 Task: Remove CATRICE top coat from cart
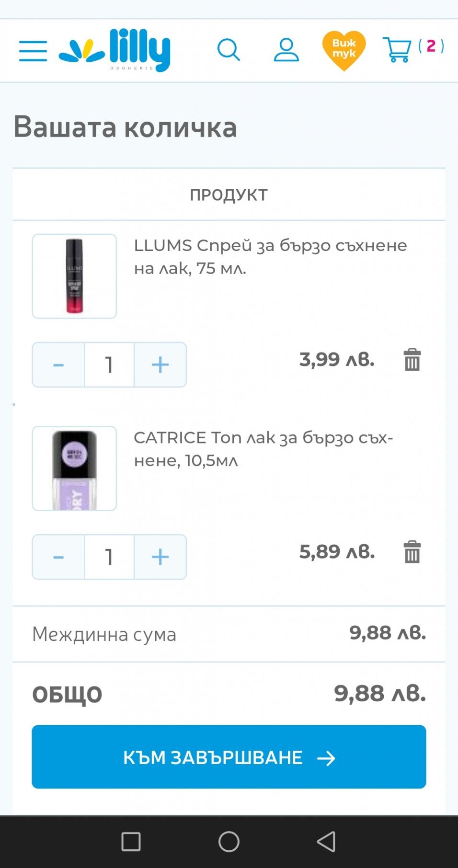[x=412, y=552]
